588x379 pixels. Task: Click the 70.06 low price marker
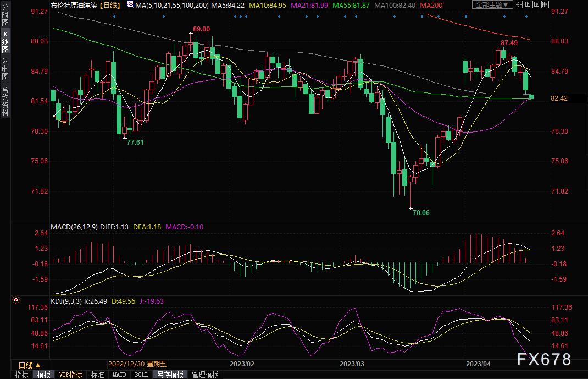click(421, 213)
